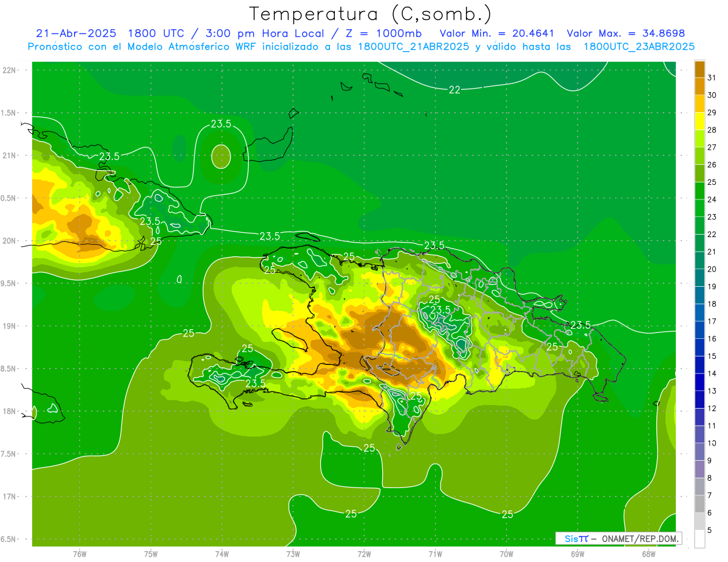Click the 28 value on the color scale
Image resolution: width=728 pixels, height=562 pixels.
[712, 130]
